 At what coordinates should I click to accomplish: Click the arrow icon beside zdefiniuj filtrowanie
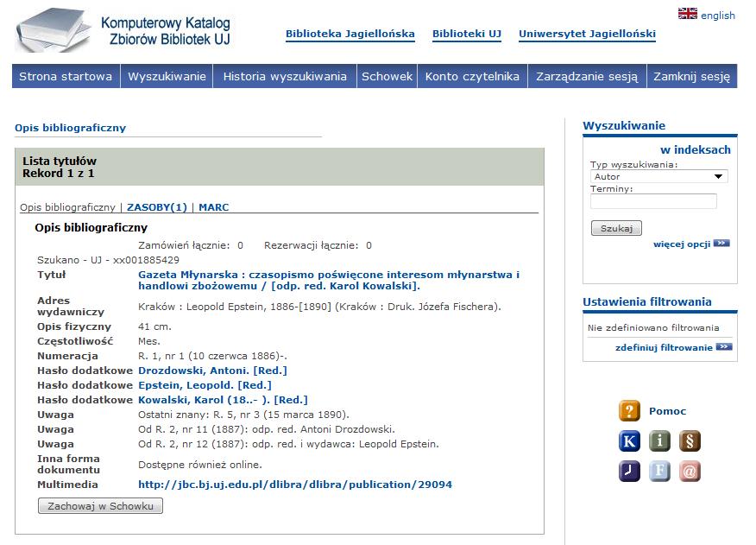click(724, 346)
